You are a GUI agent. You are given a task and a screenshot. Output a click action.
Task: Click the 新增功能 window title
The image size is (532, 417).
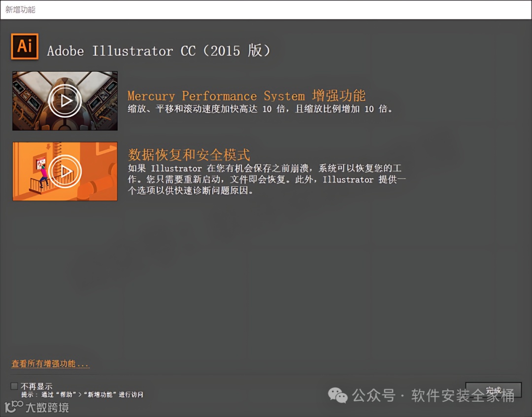[x=20, y=9]
